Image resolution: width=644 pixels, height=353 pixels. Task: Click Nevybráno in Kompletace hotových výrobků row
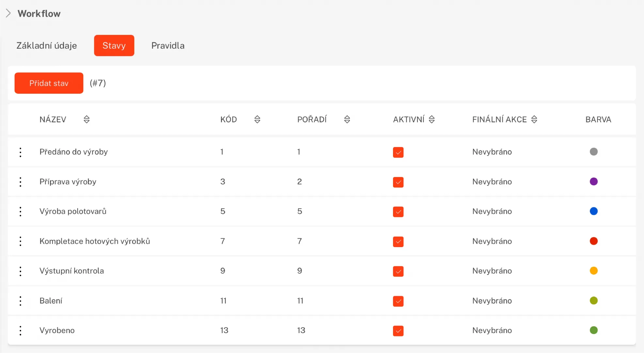click(x=492, y=241)
